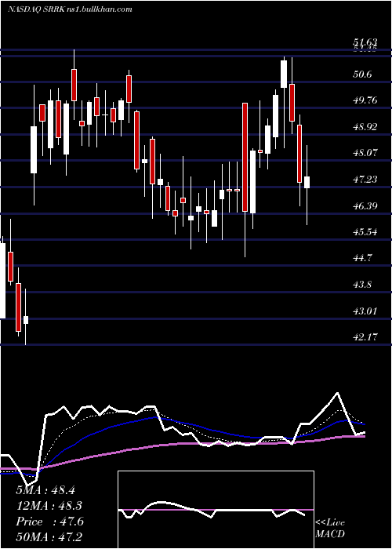Click the 50MA : 47.2 readout
Screen dimensions: 392x549
tap(49, 537)
